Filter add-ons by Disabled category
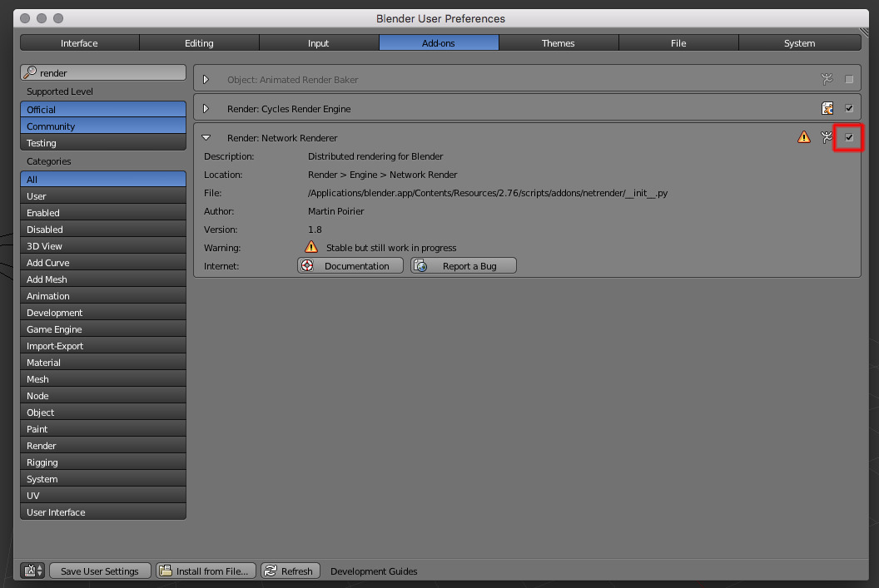 (103, 229)
